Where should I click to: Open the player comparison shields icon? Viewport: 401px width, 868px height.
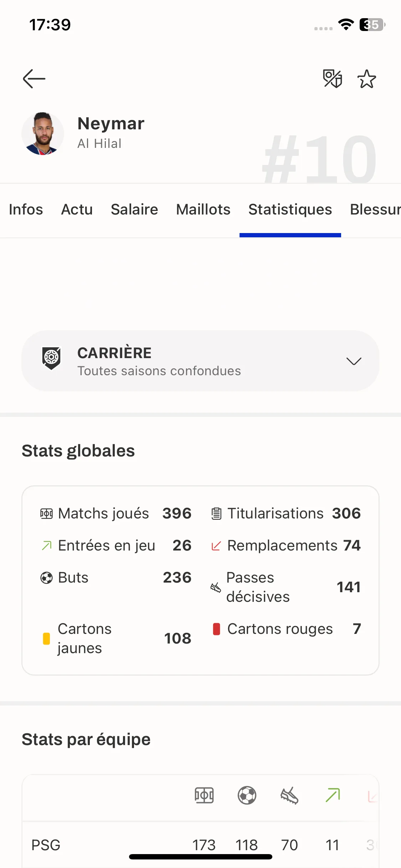click(332, 79)
